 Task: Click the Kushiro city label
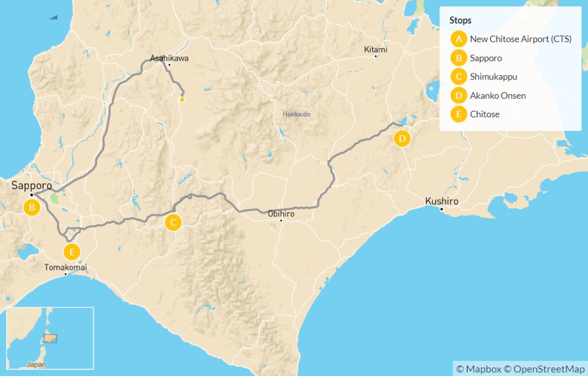[442, 202]
